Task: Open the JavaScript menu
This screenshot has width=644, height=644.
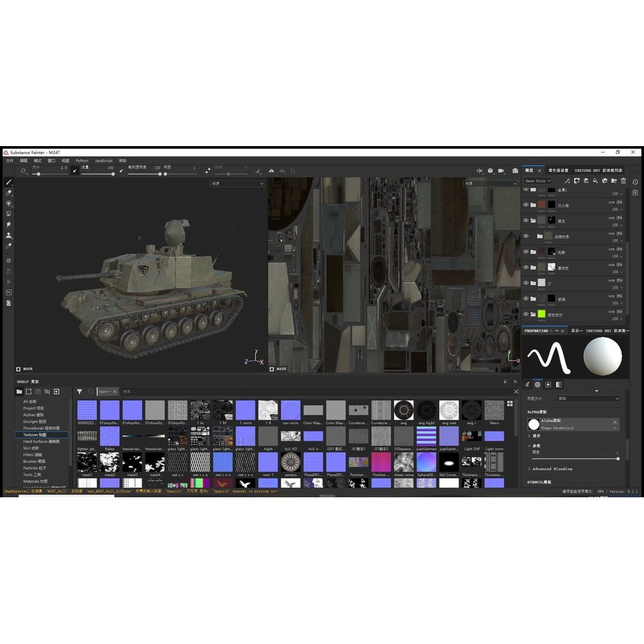Action: pos(104,160)
